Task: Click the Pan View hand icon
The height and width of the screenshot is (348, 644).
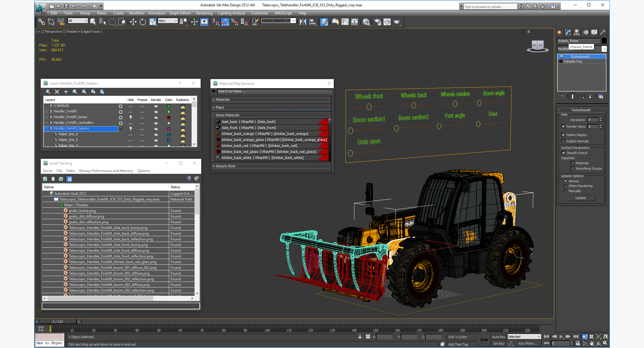Action: (x=592, y=343)
